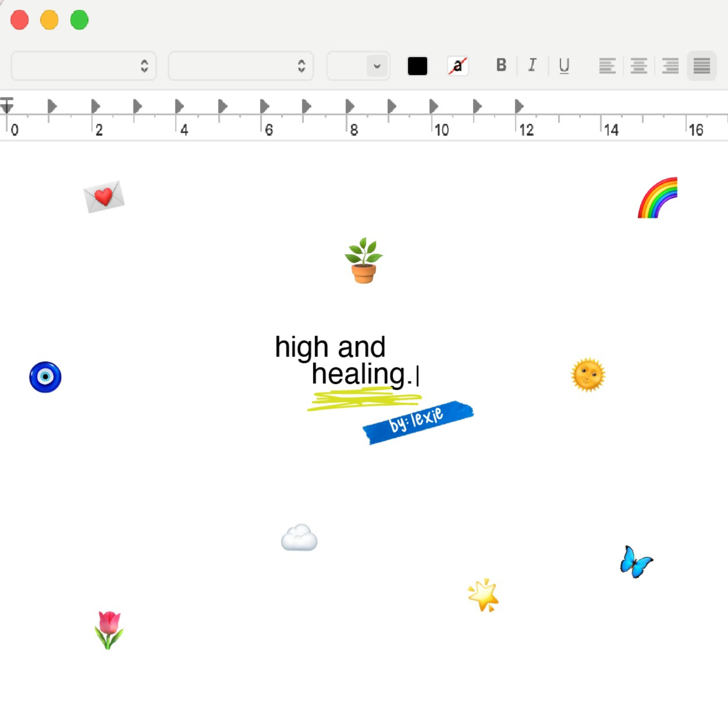Click the tab stop at ruler 12
728x728 pixels.
pos(519,106)
